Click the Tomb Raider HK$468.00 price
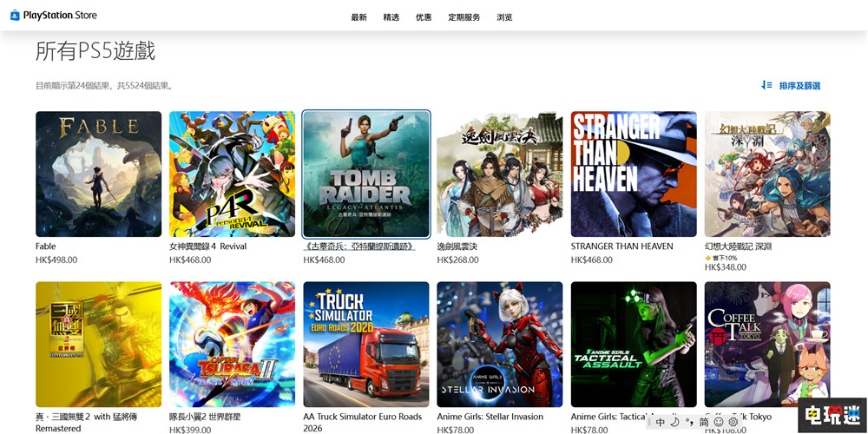868x434 pixels. pyautogui.click(x=324, y=260)
